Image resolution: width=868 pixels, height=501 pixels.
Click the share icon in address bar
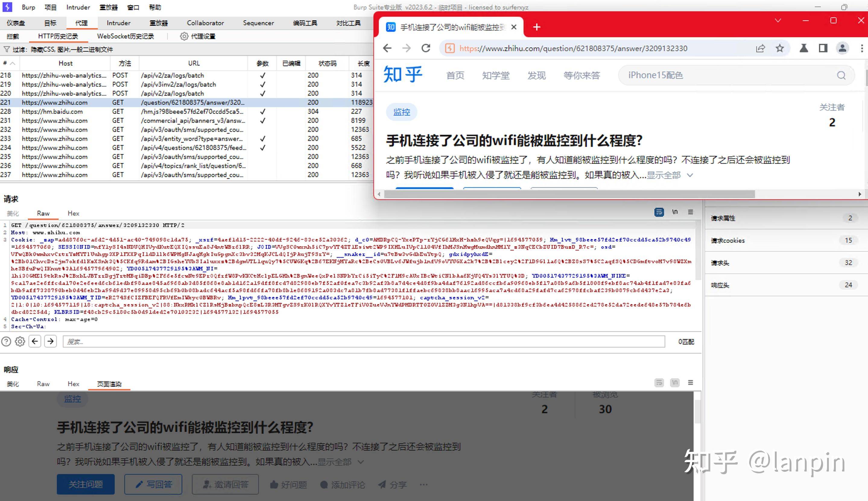click(x=761, y=48)
